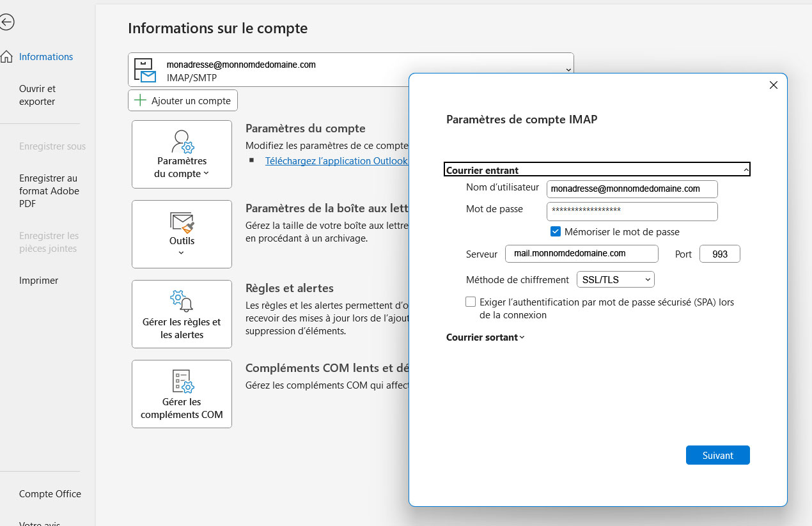
Task: Click the Serveur input field
Action: [x=581, y=254]
